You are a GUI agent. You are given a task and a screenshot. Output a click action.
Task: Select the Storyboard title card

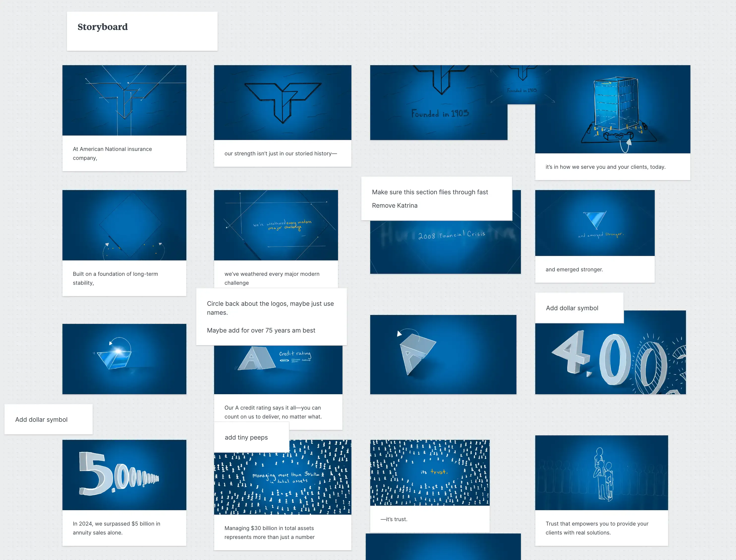tap(142, 31)
